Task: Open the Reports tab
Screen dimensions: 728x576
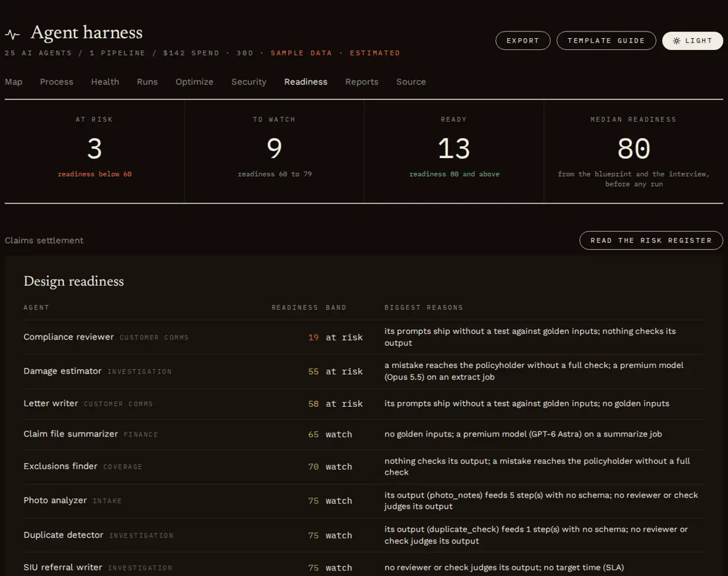Action: (362, 81)
